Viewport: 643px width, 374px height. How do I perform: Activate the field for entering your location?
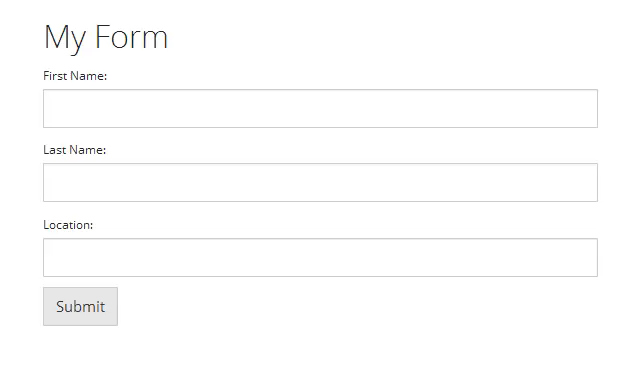click(x=320, y=258)
